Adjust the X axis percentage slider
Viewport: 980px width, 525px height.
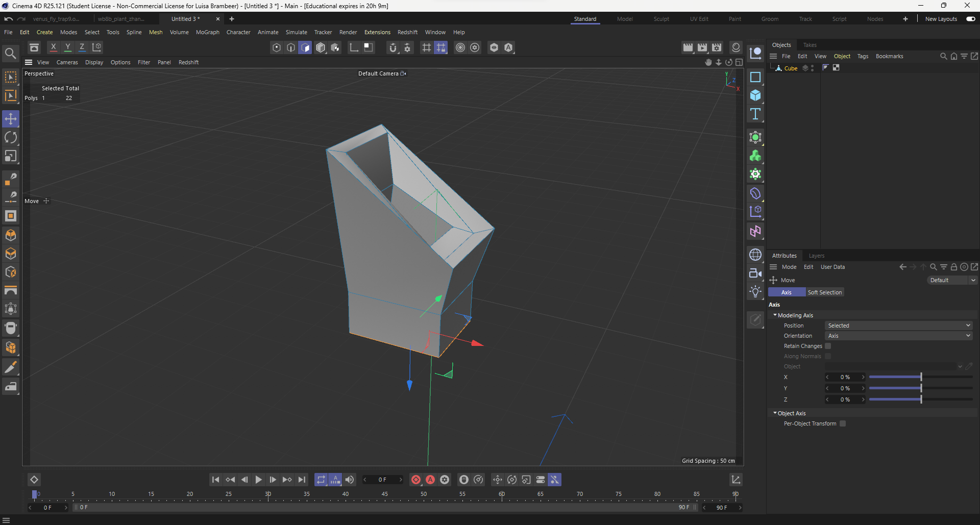point(921,377)
